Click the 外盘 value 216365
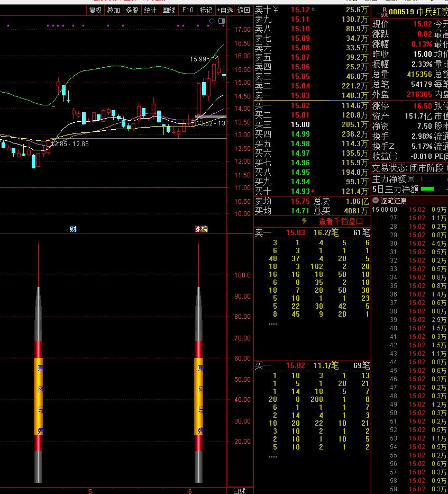The image size is (448, 494). pyautogui.click(x=419, y=95)
